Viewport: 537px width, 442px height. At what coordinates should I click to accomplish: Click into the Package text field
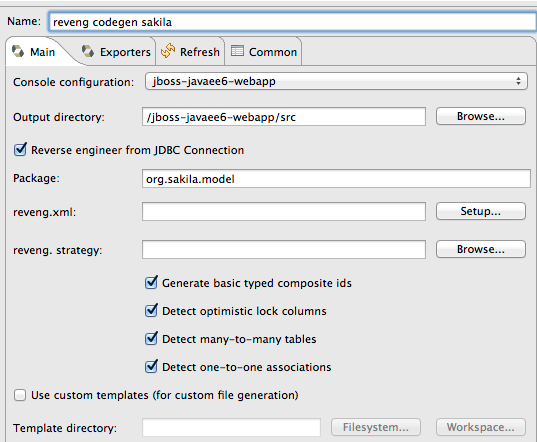pos(336,179)
